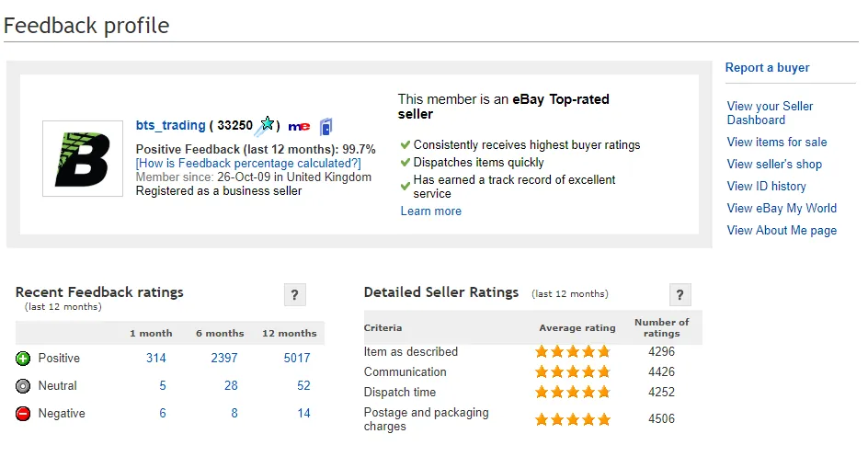Click the 1 month column header
Screen dimensions: 868x468
pyautogui.click(x=151, y=334)
